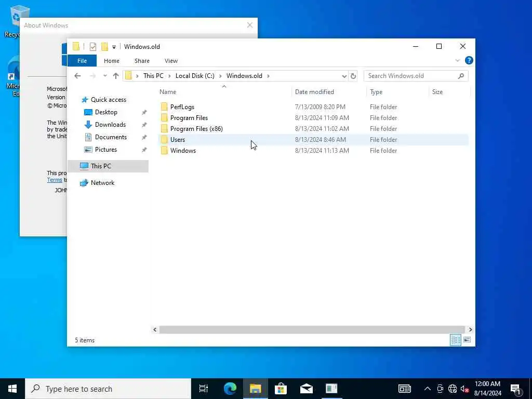The width and height of the screenshot is (532, 399).
Task: Open Task View on the taskbar
Action: [204, 389]
